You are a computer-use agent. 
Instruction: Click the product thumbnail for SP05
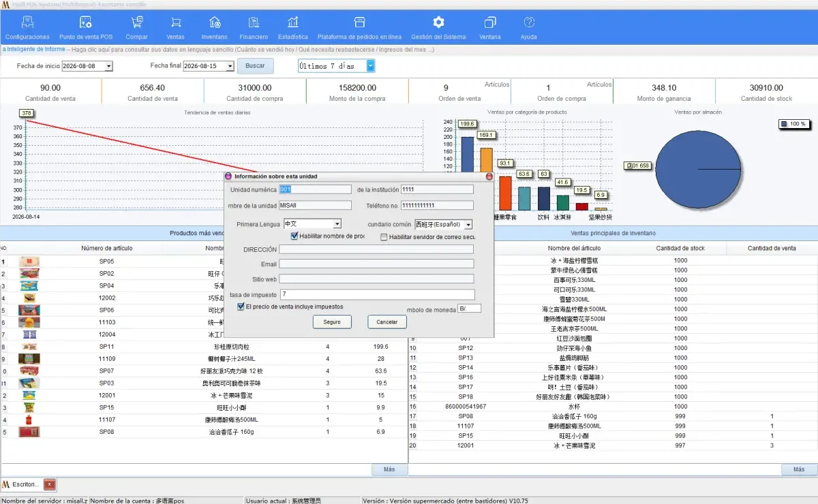coord(29,261)
